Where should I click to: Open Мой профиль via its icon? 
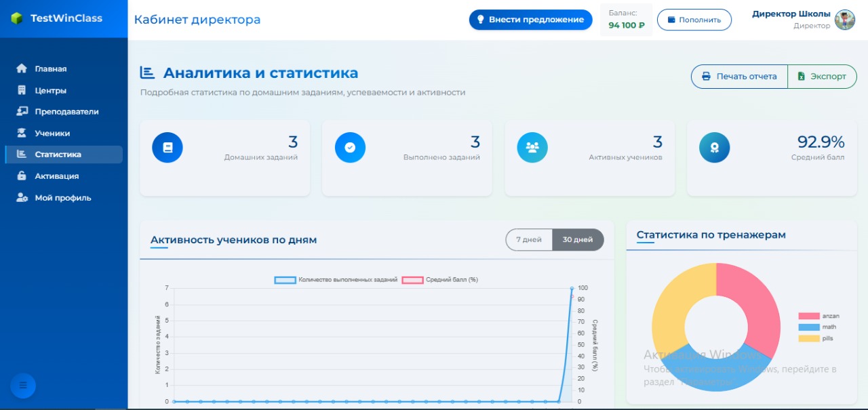click(22, 197)
